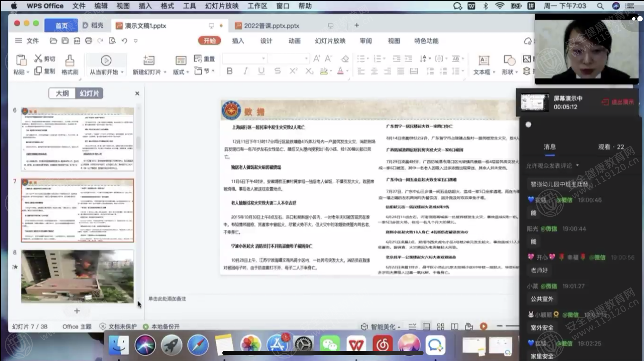Apply underline formatting

click(x=261, y=71)
